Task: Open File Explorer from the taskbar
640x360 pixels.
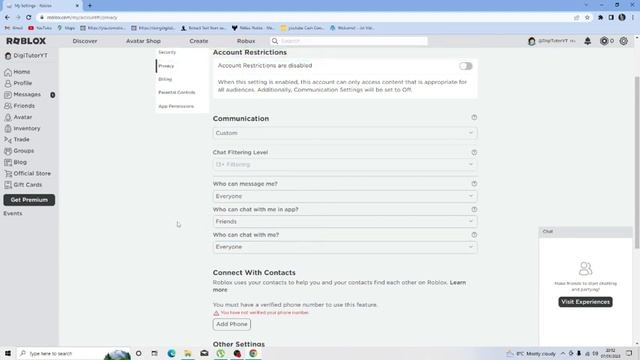Action: [188, 353]
